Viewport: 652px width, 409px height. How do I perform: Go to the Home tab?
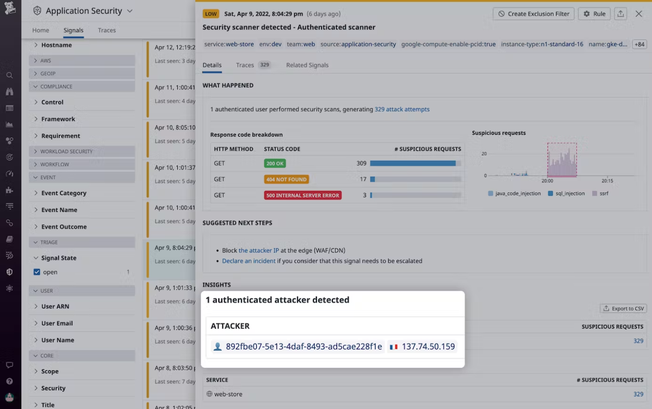pos(40,30)
